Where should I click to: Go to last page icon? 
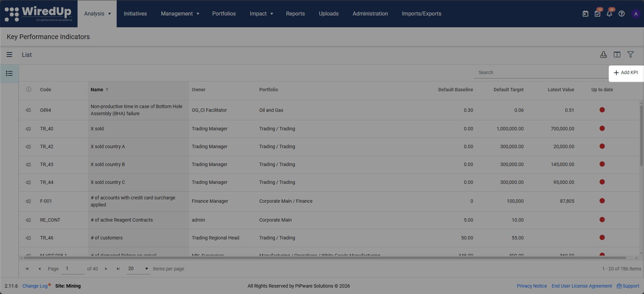pos(118,269)
